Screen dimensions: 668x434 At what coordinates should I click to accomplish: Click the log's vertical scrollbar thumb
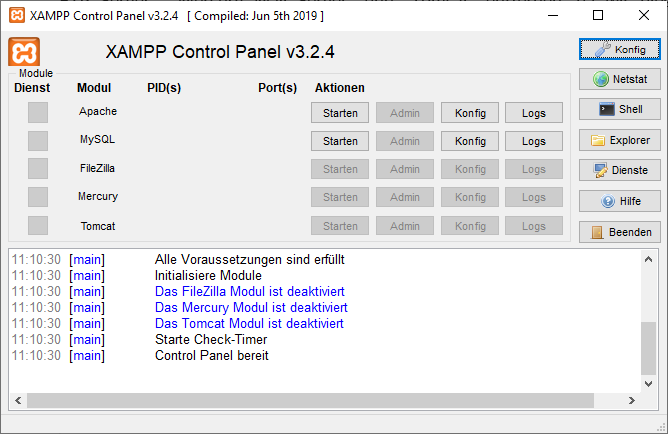(648, 348)
